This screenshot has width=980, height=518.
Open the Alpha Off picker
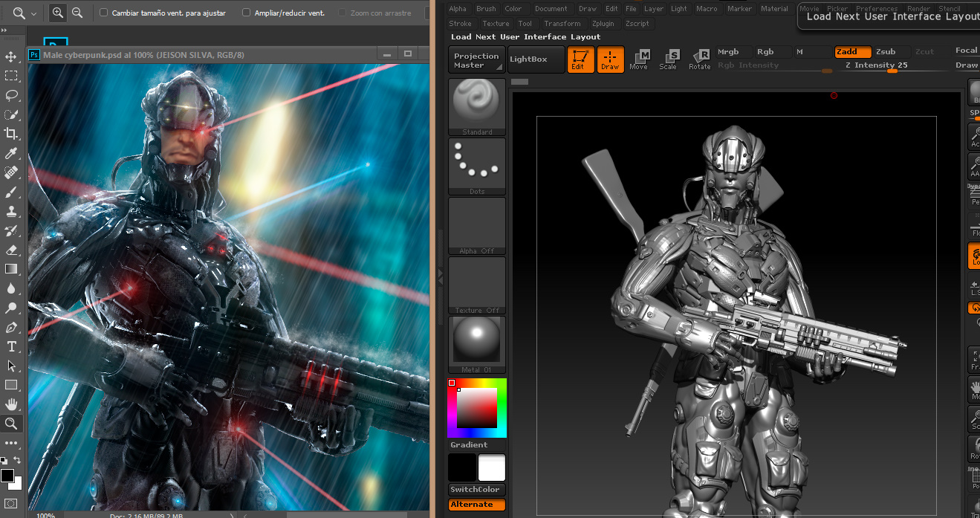pyautogui.click(x=477, y=226)
